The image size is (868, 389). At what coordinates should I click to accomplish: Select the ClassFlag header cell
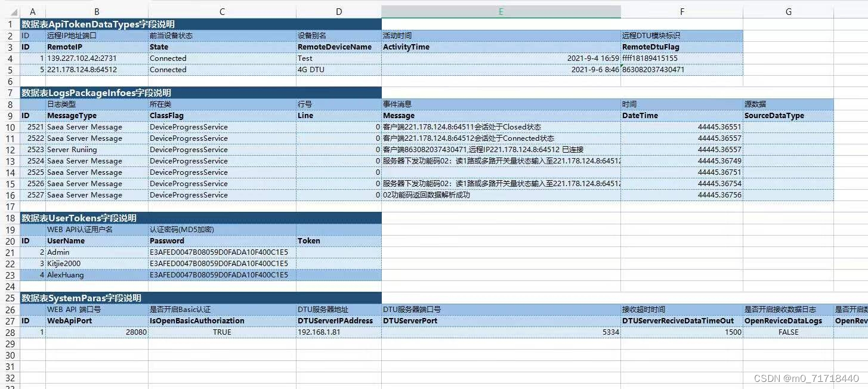pos(222,116)
